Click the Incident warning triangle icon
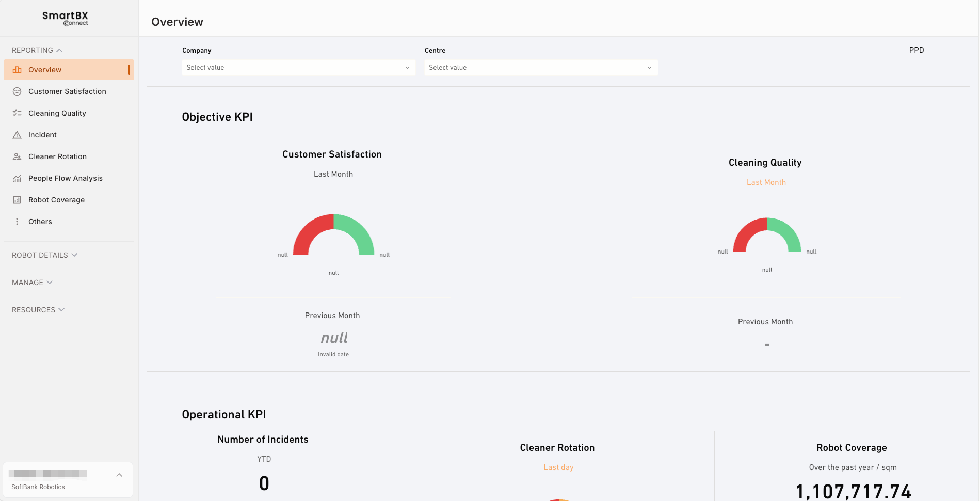 [17, 135]
